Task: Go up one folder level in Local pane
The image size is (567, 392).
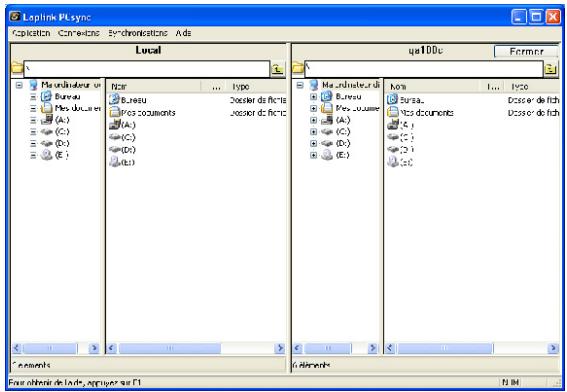Action: [x=278, y=69]
